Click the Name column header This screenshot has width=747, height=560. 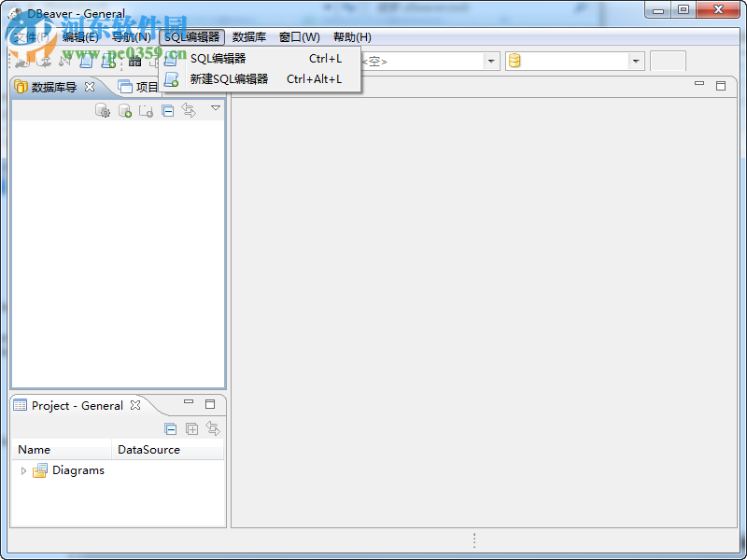(62, 450)
